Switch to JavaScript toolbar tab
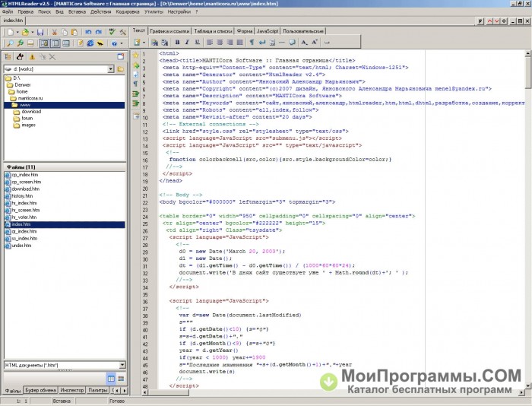This screenshot has height=406, width=532. [268, 31]
